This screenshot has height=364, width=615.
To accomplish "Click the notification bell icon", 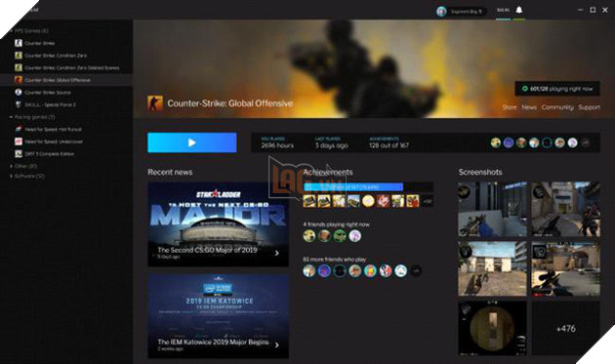I will click(x=519, y=10).
